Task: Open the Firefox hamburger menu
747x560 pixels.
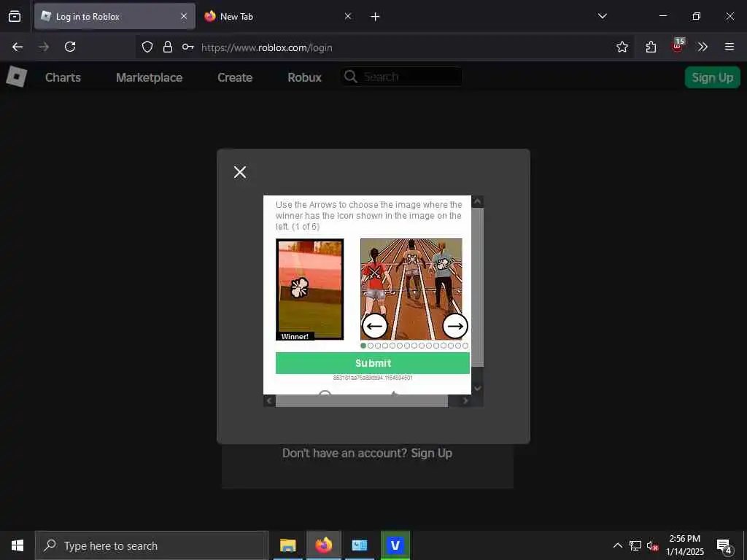Action: (x=729, y=47)
